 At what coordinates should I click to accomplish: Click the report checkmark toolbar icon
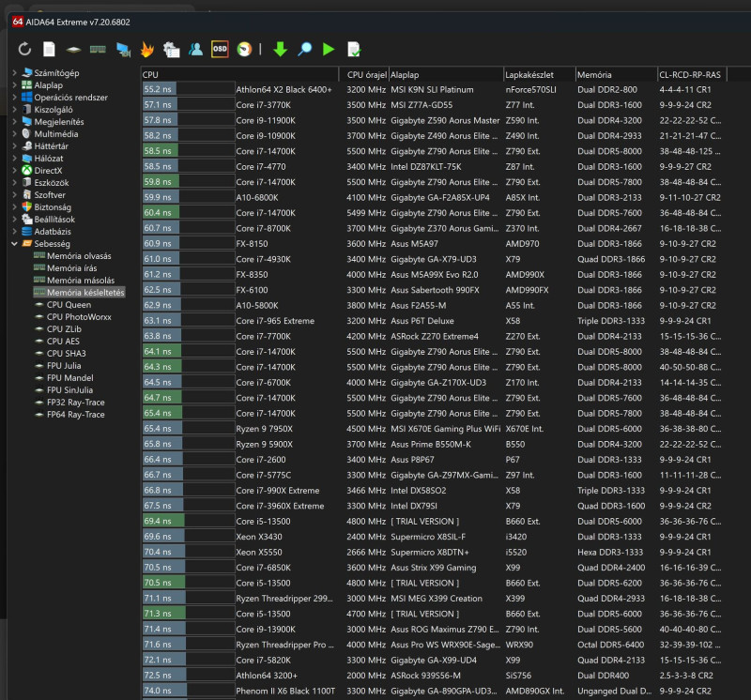tap(354, 50)
